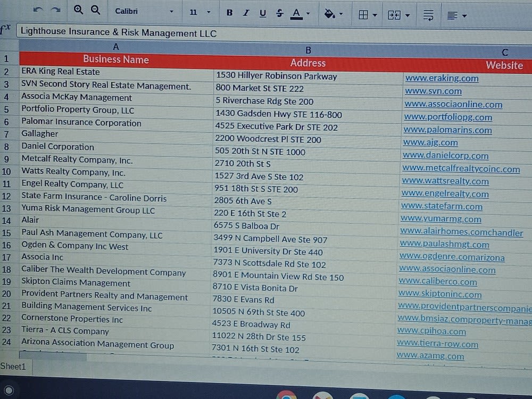Open the www.danielcorp.com link
532x399 pixels.
click(445, 155)
